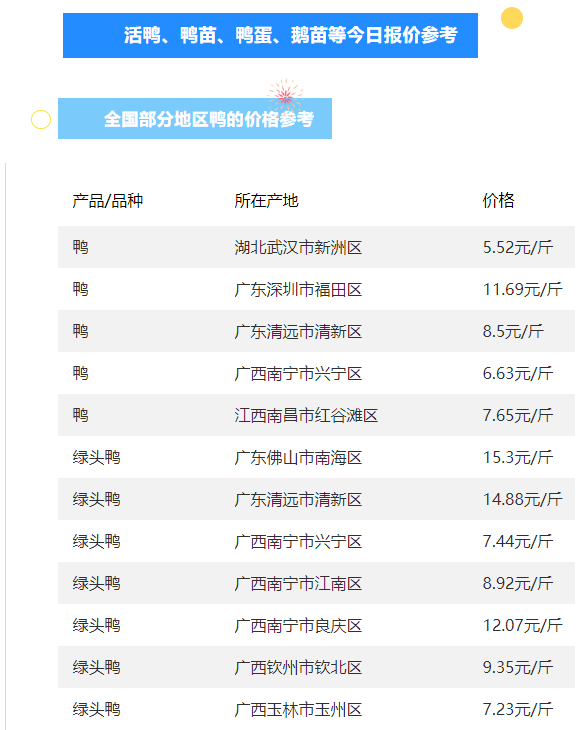Click the red firework sparkle icon
Screen dimensions: 578x730
coord(285,94)
